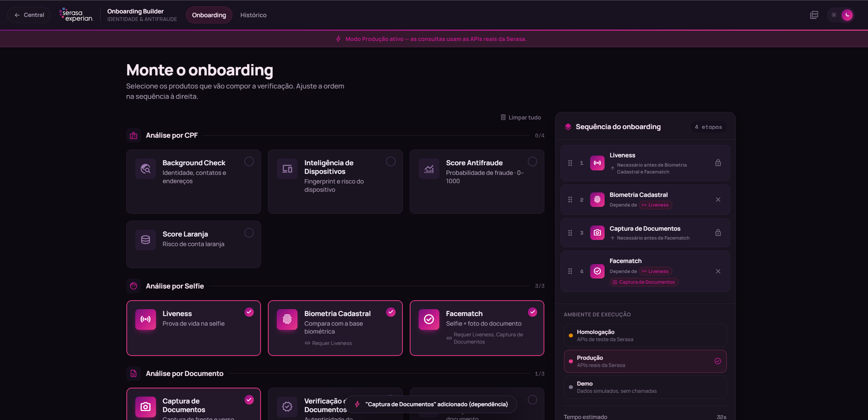Viewport: 868px width, 420px height.
Task: Click Facematch step icon in sequence
Action: (597, 271)
